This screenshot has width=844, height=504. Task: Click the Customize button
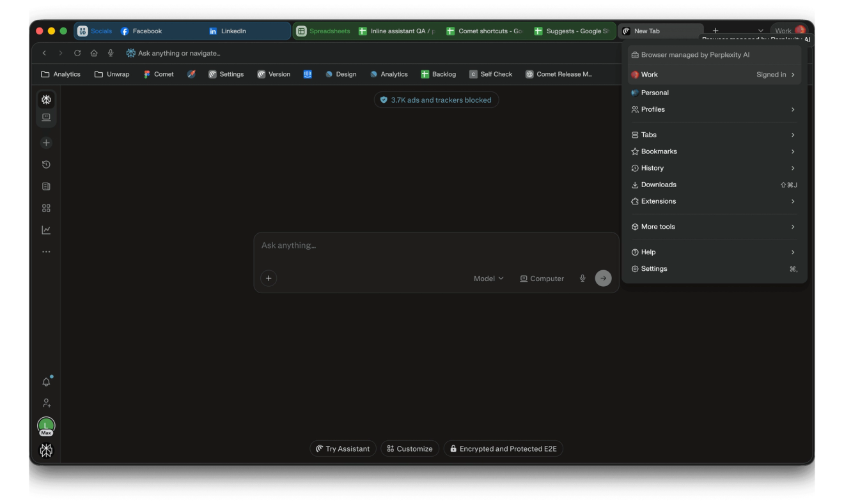coord(410,448)
